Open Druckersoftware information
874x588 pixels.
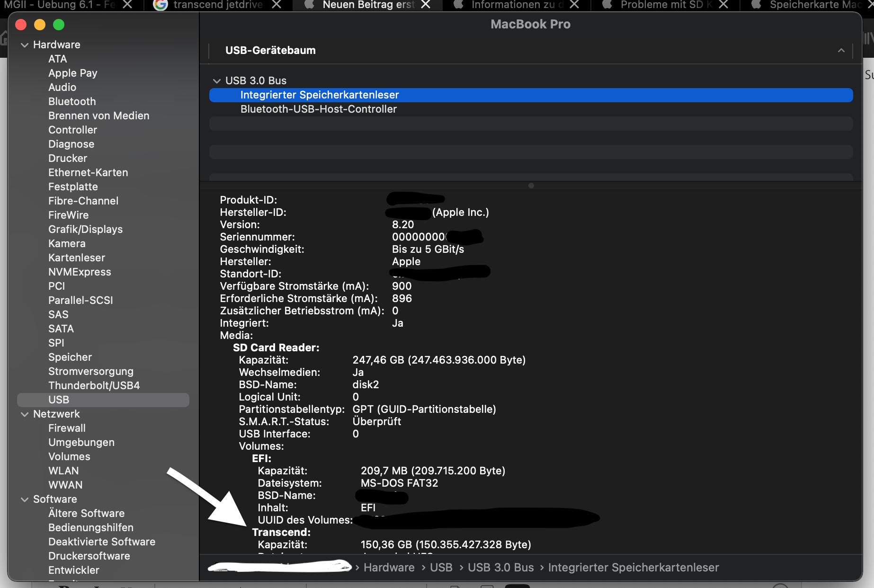tap(89, 556)
